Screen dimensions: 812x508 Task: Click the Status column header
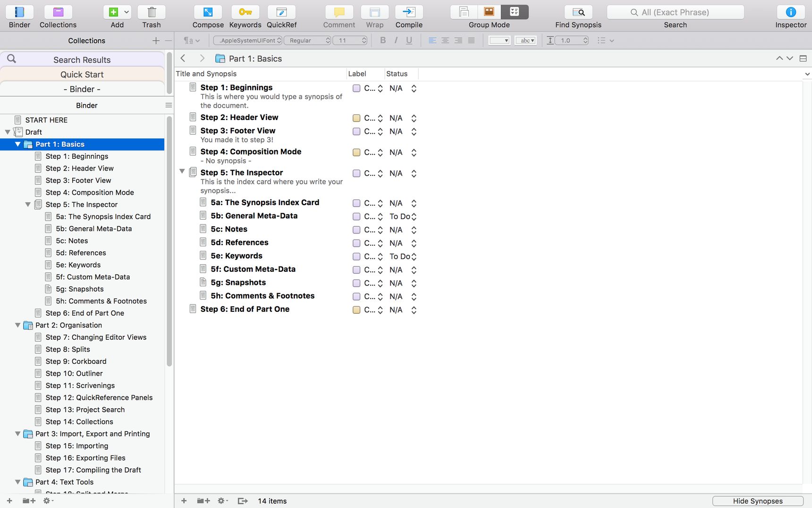(401, 74)
